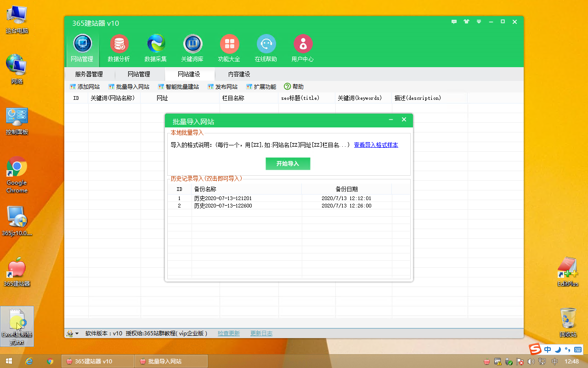Toggle Sogou moon night-mode icon
The image size is (588, 368).
558,350
